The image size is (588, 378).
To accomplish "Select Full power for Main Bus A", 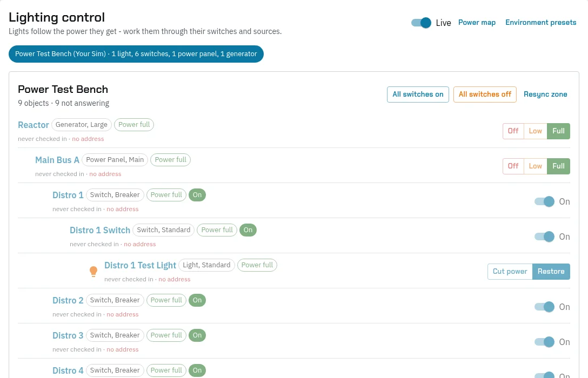I will pyautogui.click(x=558, y=166).
